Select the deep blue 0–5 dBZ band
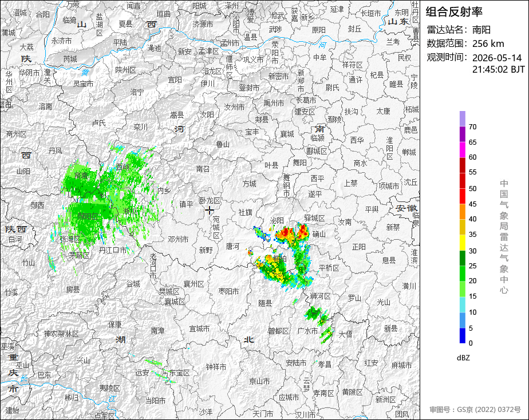 tap(462, 335)
